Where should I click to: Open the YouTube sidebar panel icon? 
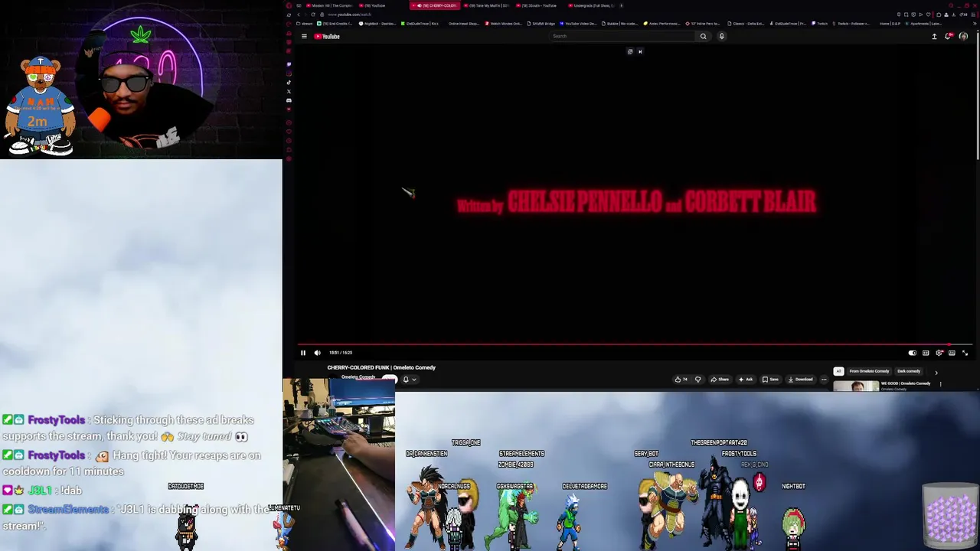289,109
